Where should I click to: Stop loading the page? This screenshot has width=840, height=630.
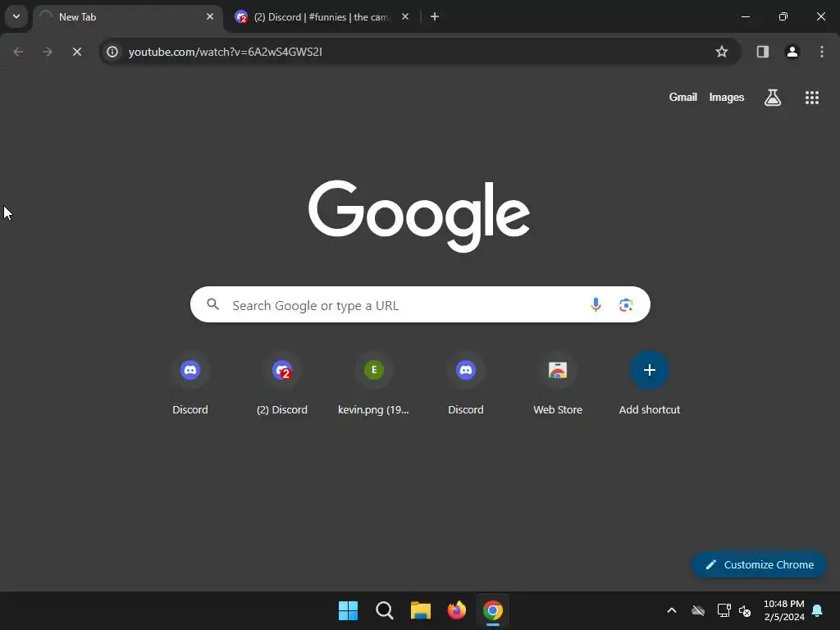pos(77,52)
